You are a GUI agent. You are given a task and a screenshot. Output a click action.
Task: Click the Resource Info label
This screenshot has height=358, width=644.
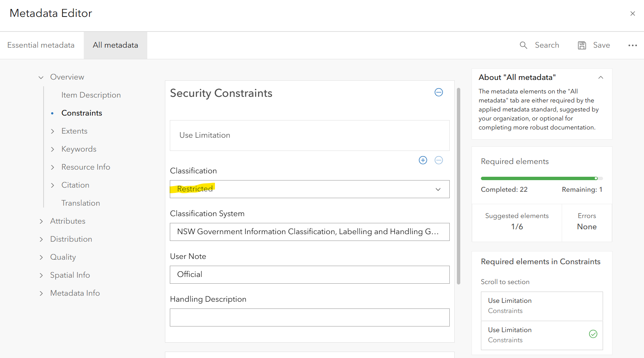86,167
